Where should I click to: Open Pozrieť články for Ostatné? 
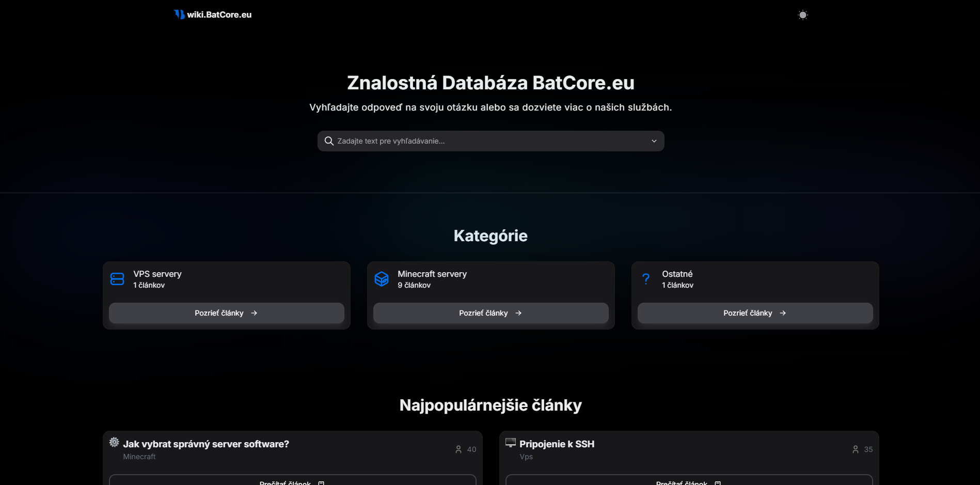click(x=755, y=313)
